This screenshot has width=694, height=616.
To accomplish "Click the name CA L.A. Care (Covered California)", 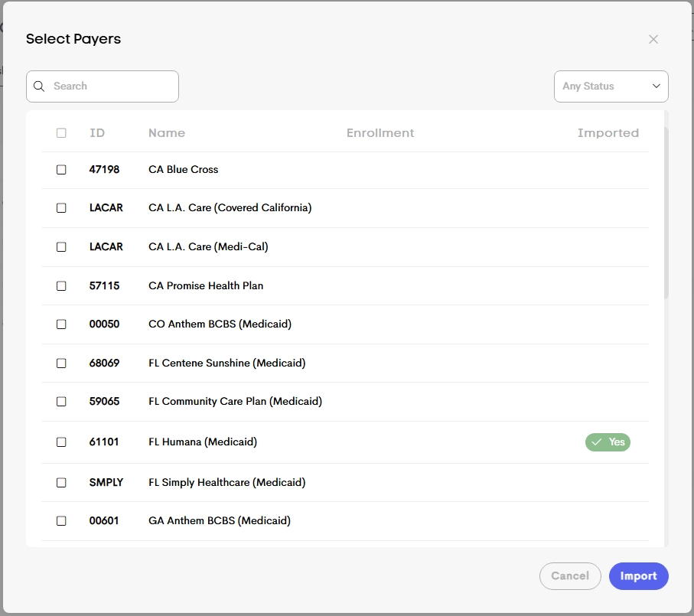I will (230, 208).
